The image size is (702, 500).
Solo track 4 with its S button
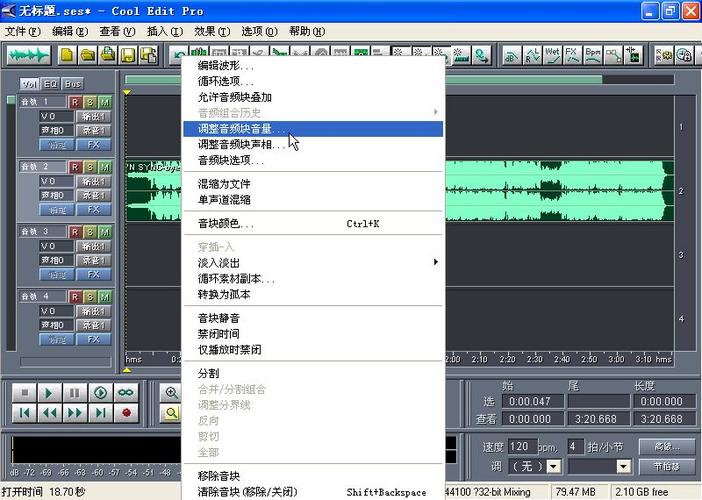pyautogui.click(x=90, y=297)
